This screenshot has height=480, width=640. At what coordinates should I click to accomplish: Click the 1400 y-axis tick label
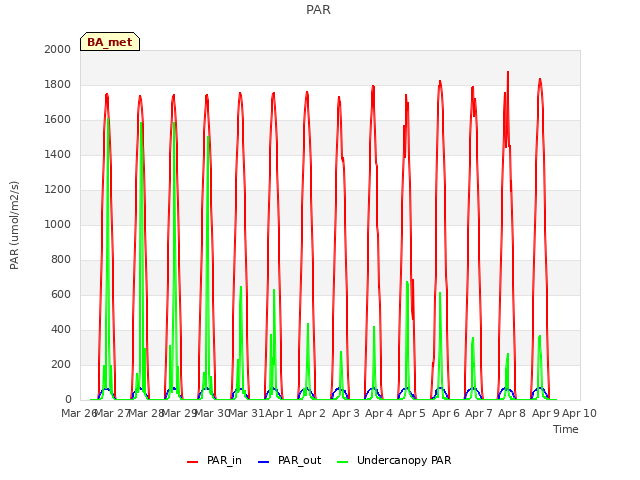(58, 154)
